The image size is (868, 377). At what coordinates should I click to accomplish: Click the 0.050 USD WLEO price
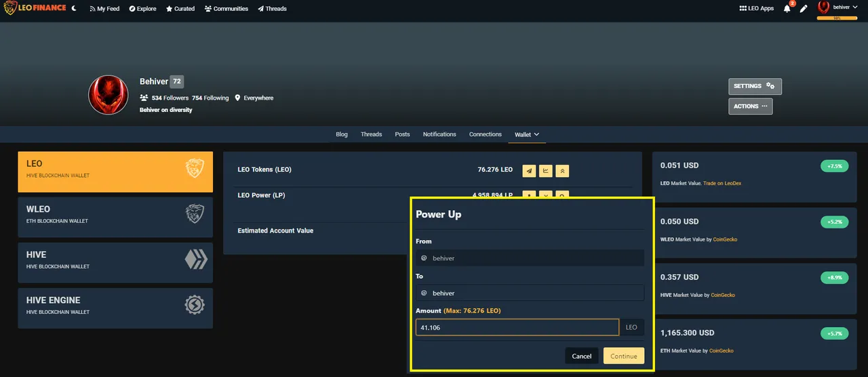coord(679,222)
